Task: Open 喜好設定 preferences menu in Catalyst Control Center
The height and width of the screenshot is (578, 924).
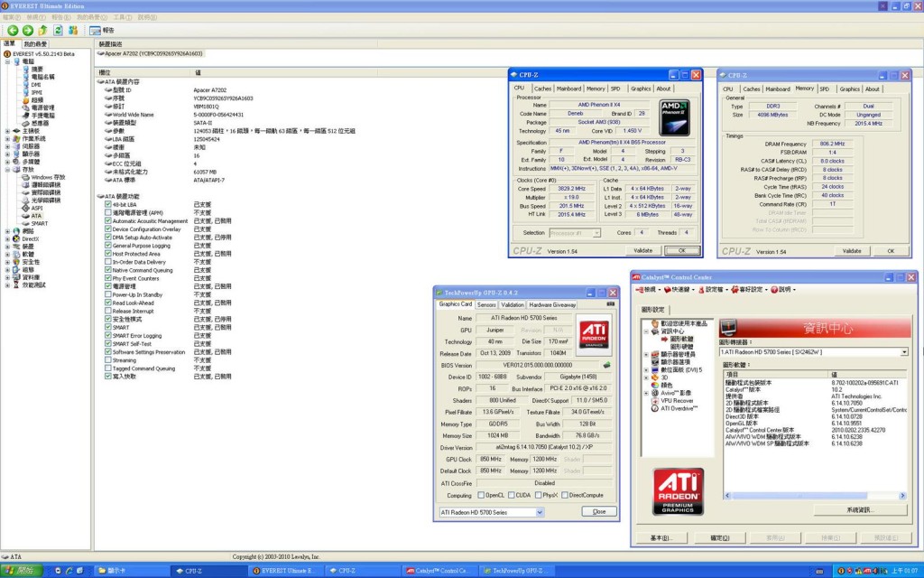Action: click(750, 290)
